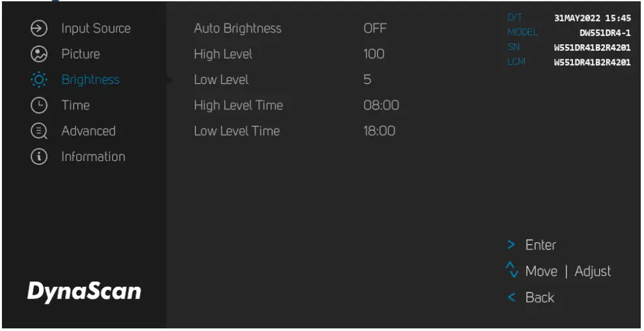Change High Level Time 08:00
Screen dimensions: 644x331
click(381, 106)
